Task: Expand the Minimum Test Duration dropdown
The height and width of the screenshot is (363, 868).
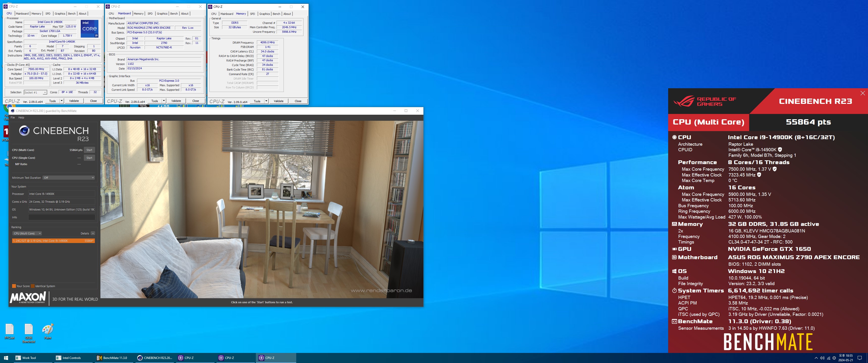Action: pyautogui.click(x=69, y=177)
